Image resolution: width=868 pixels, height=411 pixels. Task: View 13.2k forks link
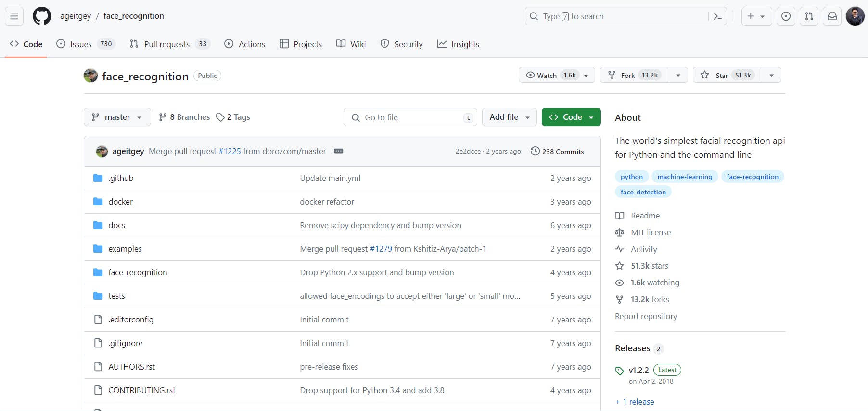pyautogui.click(x=642, y=299)
